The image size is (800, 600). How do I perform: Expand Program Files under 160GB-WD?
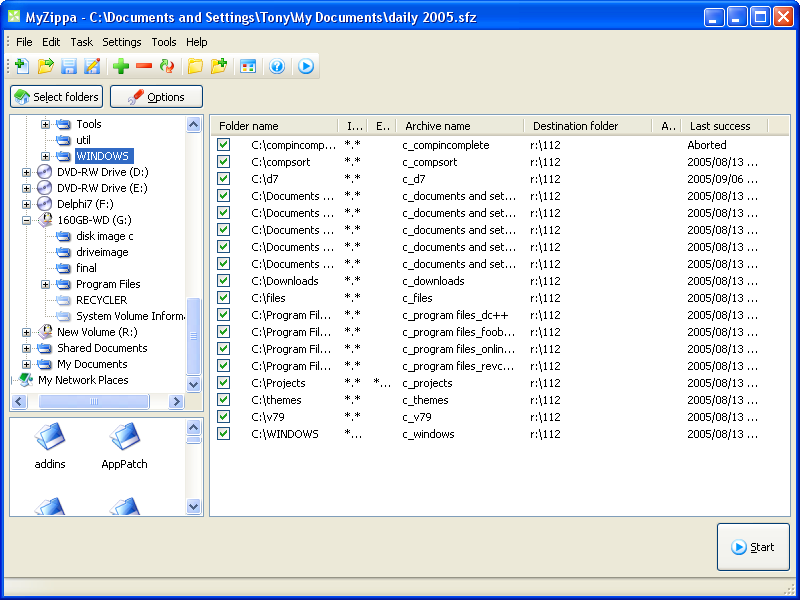[45, 284]
